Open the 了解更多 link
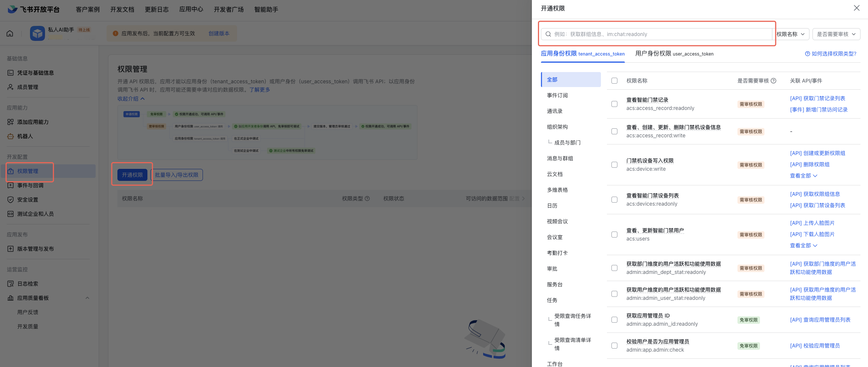The image size is (868, 367). click(260, 90)
